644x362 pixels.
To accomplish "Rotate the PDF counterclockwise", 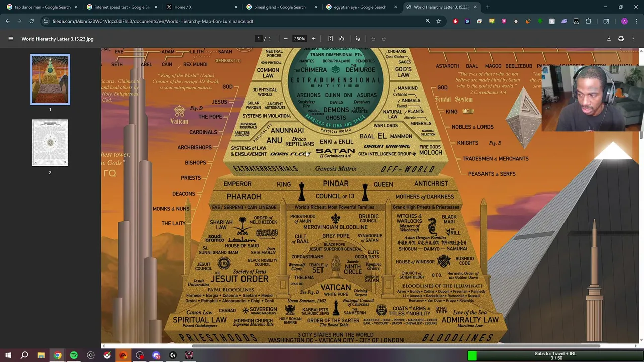I will click(341, 39).
